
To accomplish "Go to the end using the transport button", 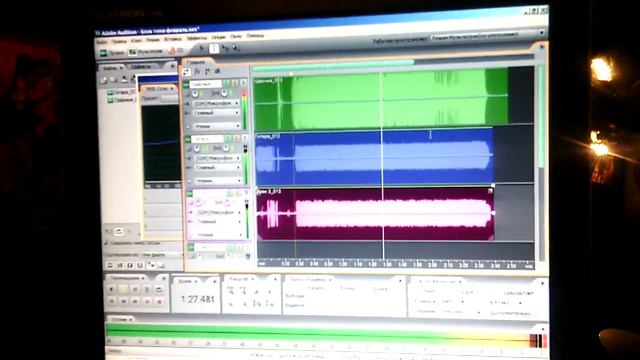I will [147, 301].
